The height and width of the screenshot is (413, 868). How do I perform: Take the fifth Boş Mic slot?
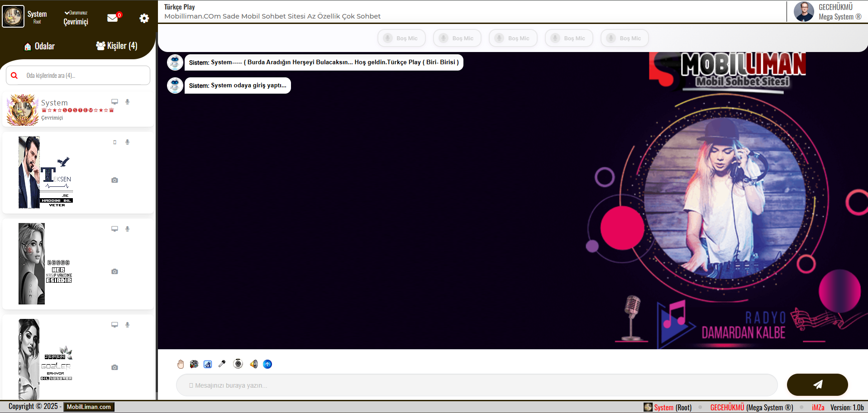tap(625, 38)
